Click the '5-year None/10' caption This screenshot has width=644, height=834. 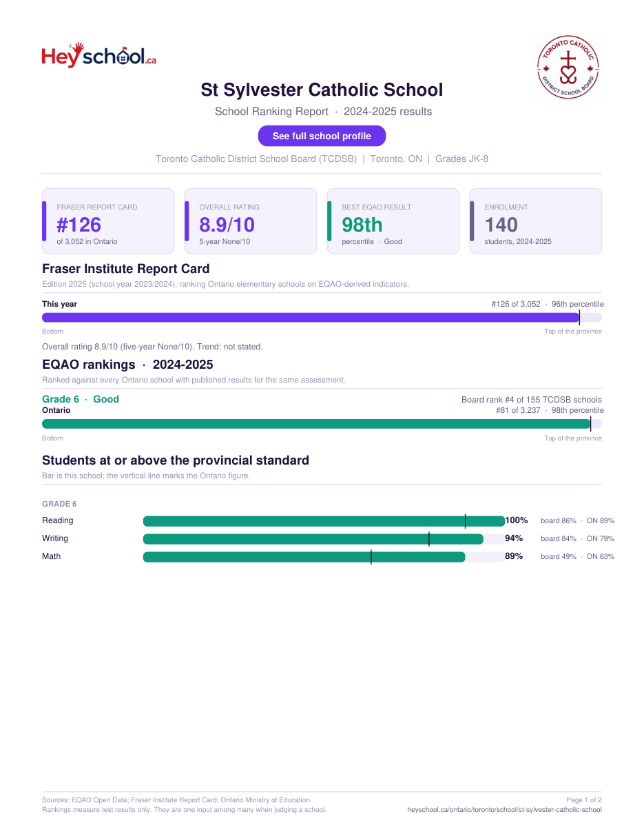225,242
